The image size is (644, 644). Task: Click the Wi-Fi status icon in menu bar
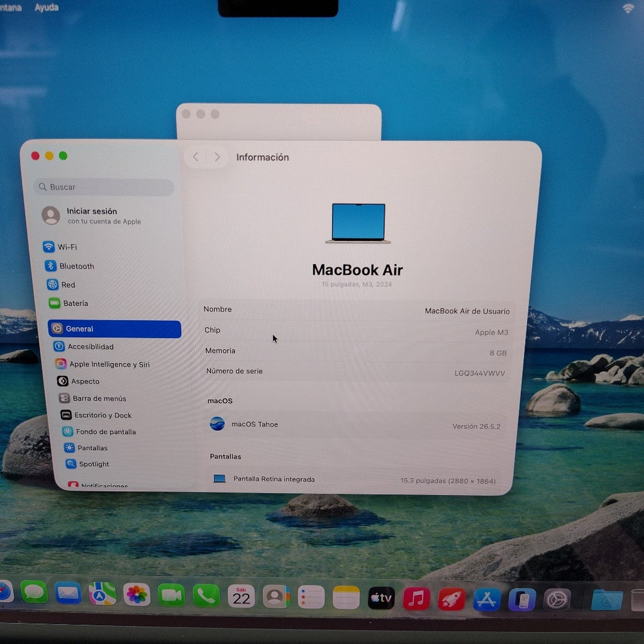(628, 8)
